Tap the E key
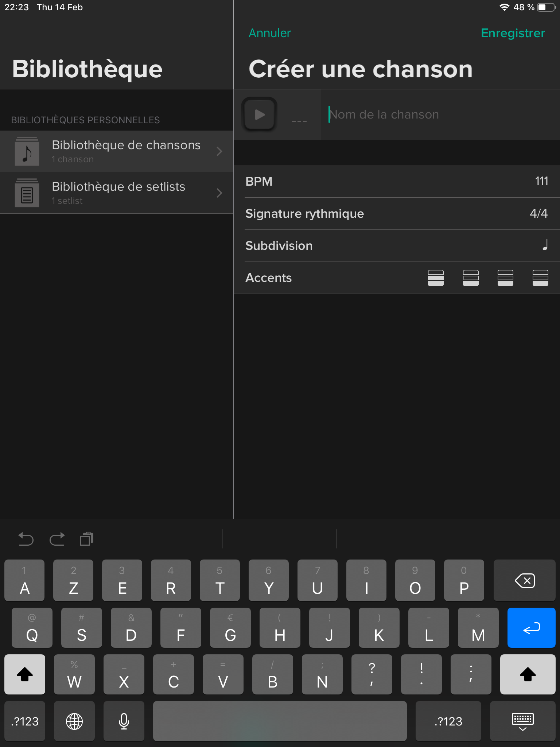This screenshot has width=560, height=747. coord(122,580)
